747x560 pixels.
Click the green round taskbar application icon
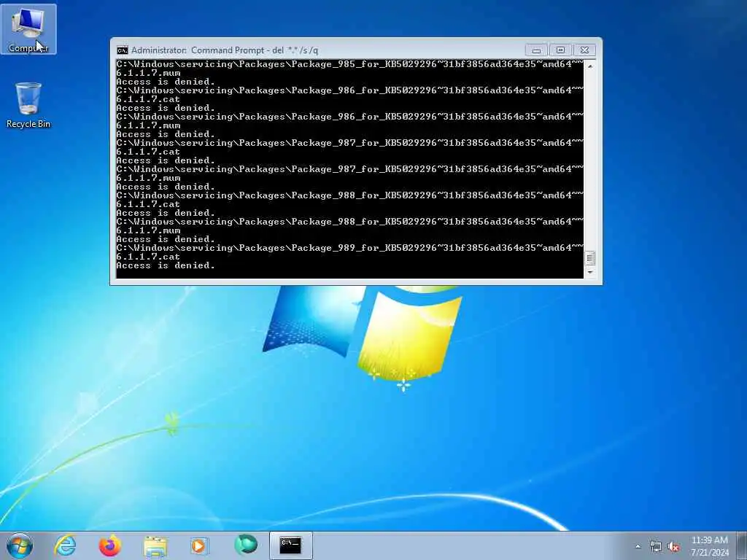(245, 545)
